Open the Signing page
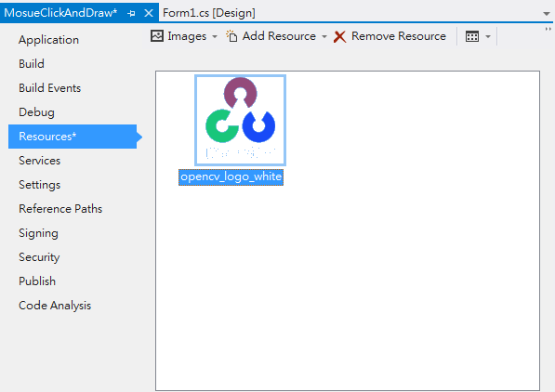This screenshot has height=392, width=555. click(38, 233)
